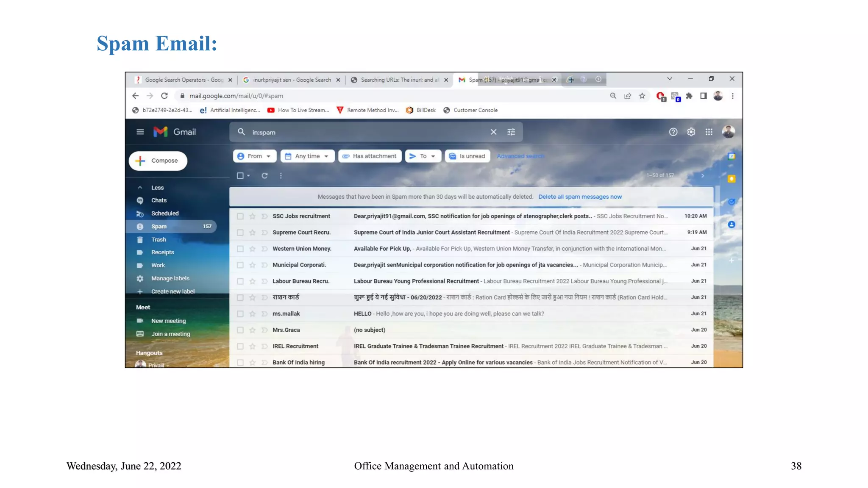Bookmark this page with the star icon
Screen dimensions: 868x488
point(642,96)
